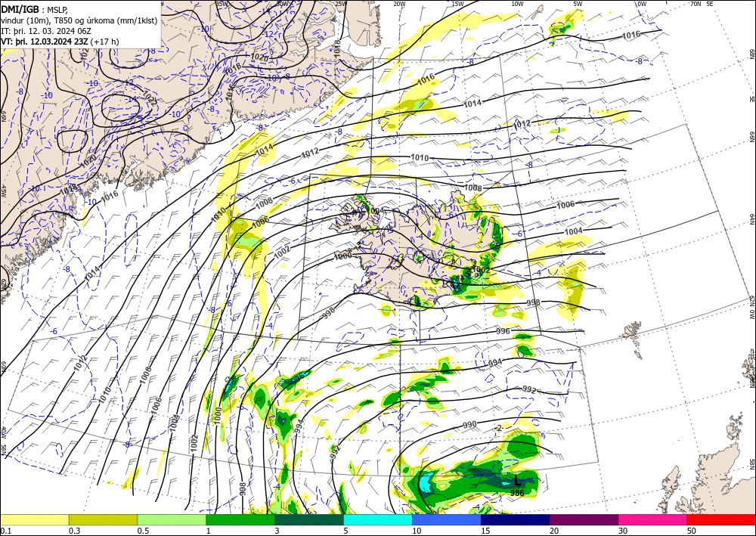Click the purple 20–30 legend color band
Screen dimensions: 756x536
[x=584, y=519]
